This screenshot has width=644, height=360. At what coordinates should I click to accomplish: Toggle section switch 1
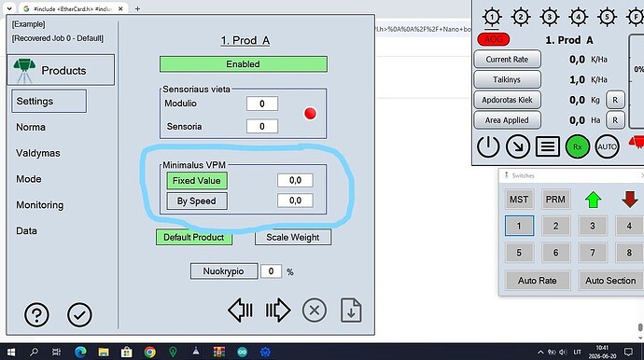(x=519, y=226)
